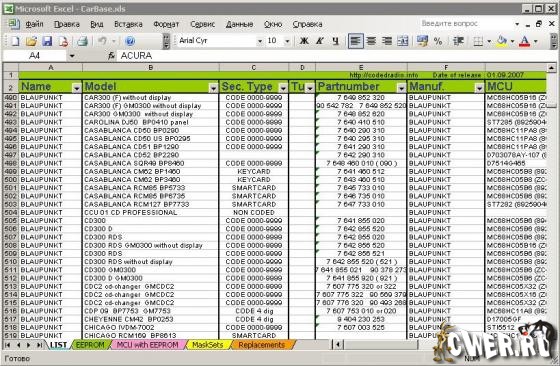
Task: Open the codedradio.info link in header
Action: tap(384, 75)
